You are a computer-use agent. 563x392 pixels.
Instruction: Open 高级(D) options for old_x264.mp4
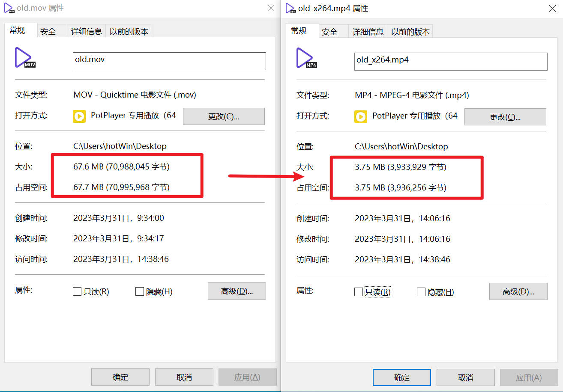tap(518, 291)
